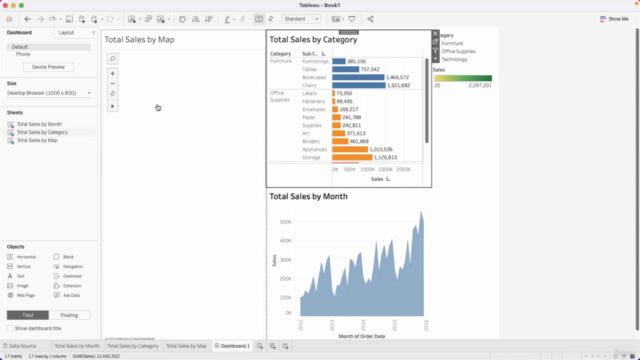Toggle Use as Filter funnel on Category sheet
The height and width of the screenshot is (360, 640).
click(x=435, y=51)
